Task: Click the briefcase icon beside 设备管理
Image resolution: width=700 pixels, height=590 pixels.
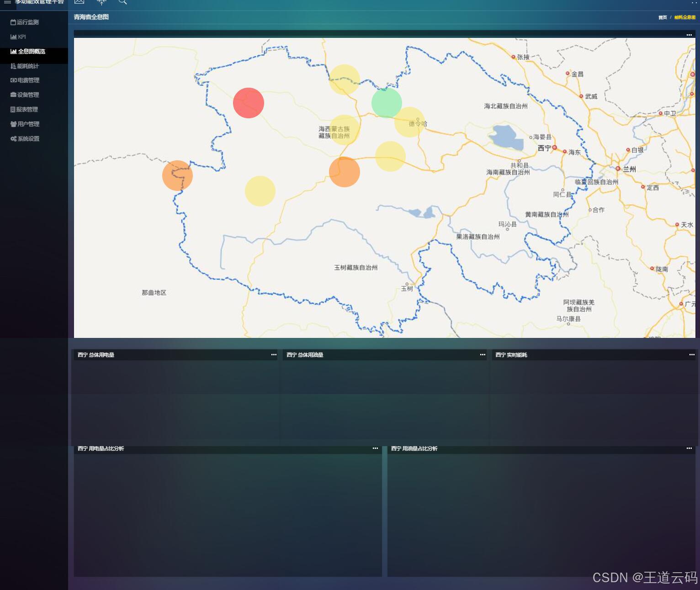Action: (x=13, y=95)
